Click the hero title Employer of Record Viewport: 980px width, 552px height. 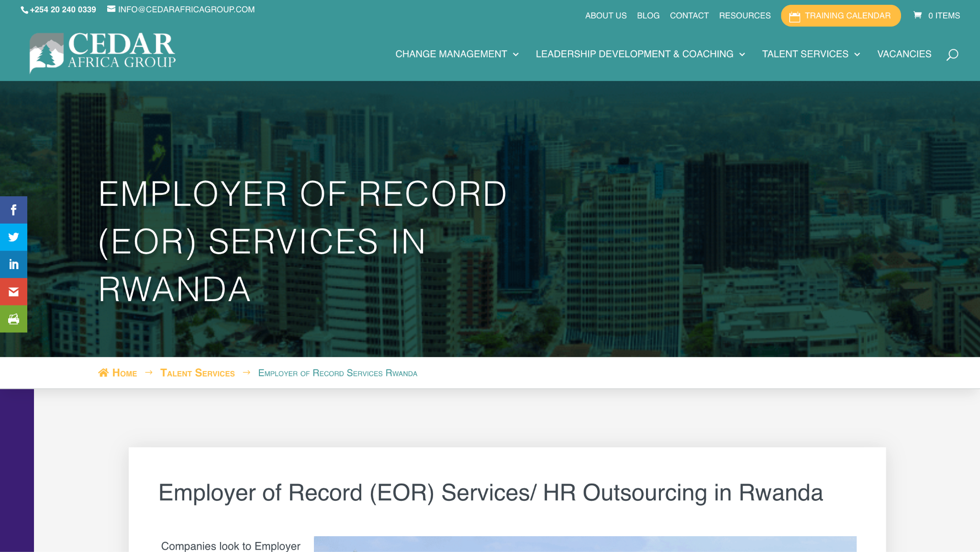click(x=302, y=242)
